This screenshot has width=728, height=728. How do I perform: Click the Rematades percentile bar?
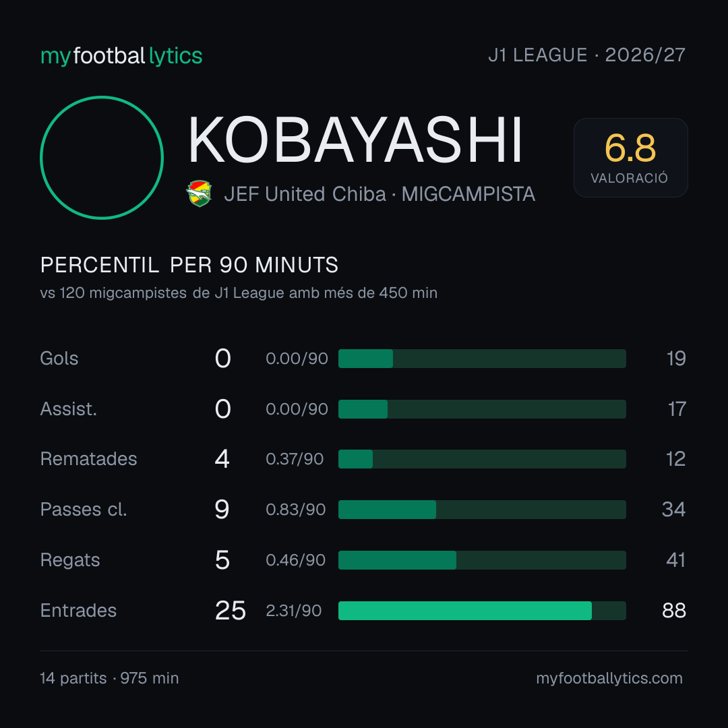tap(482, 459)
